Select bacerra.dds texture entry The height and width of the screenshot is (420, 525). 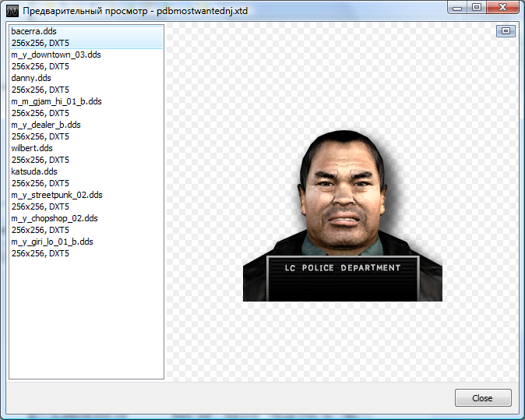(x=86, y=37)
